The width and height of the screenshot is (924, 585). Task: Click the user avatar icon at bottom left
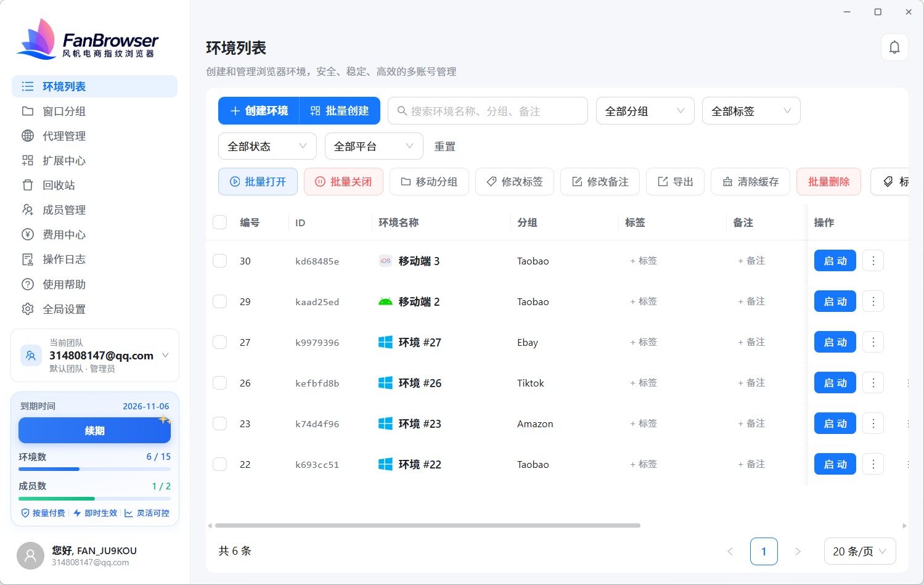(30, 555)
